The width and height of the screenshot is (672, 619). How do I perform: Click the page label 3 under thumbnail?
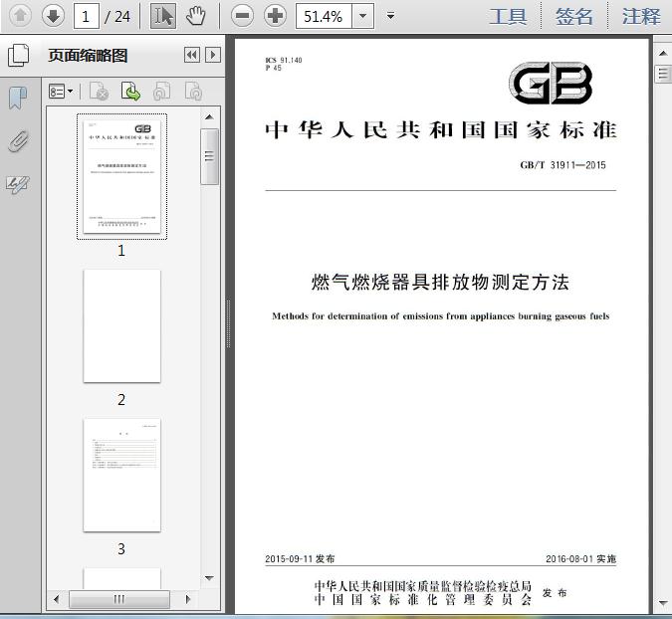tap(121, 548)
